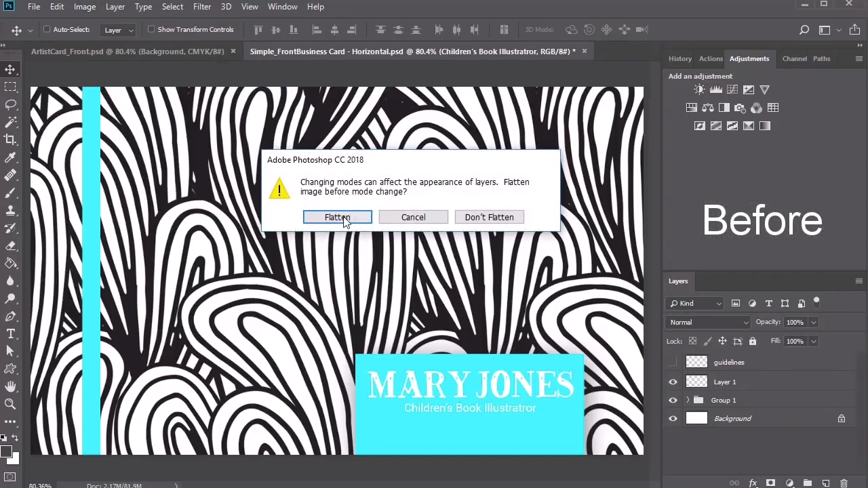Open the Filter menu
The image size is (868, 488).
point(201,7)
